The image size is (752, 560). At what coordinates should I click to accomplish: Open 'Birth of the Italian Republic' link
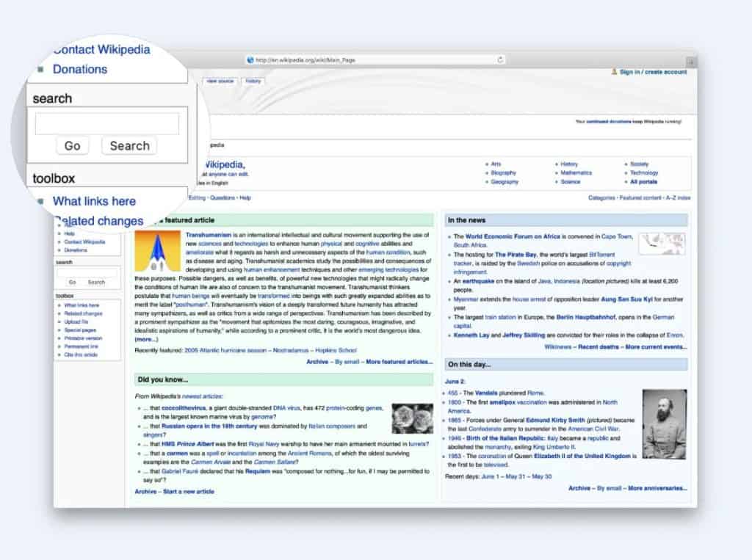[505, 438]
